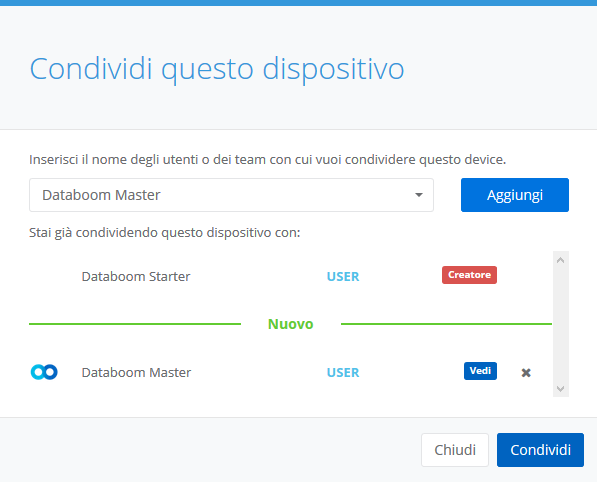Click the 'Condividi questo dispositivo' title
Viewport: 597px width, 482px height.
[217, 69]
